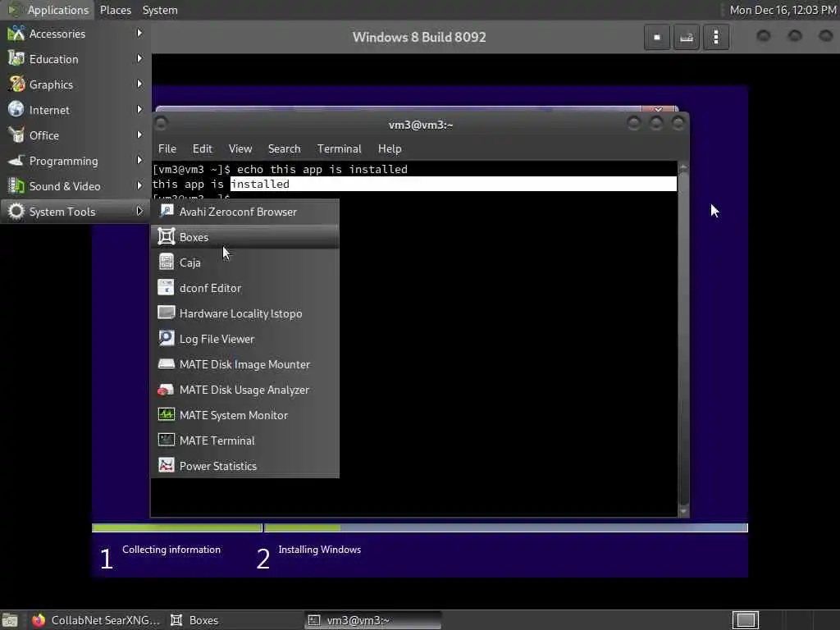Screen dimensions: 840x630
Task: Click MATE Disk Usage Analyzer icon
Action: pos(166,390)
